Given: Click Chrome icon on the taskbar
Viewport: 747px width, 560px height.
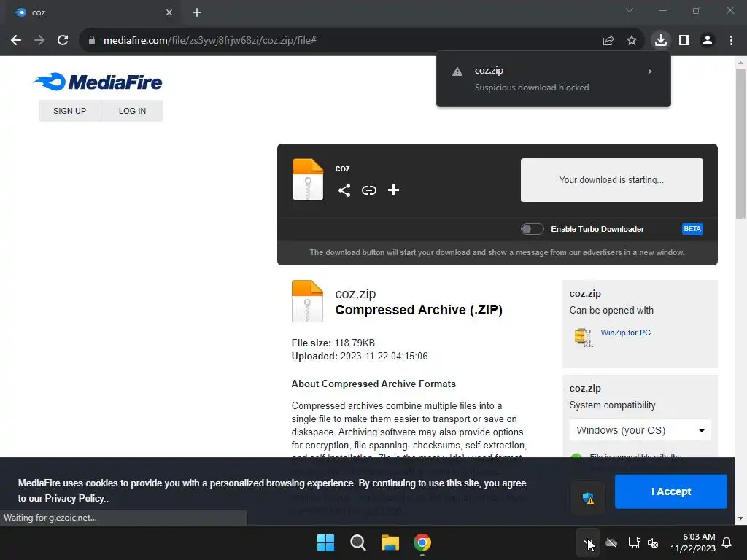Looking at the screenshot, I should 422,542.
